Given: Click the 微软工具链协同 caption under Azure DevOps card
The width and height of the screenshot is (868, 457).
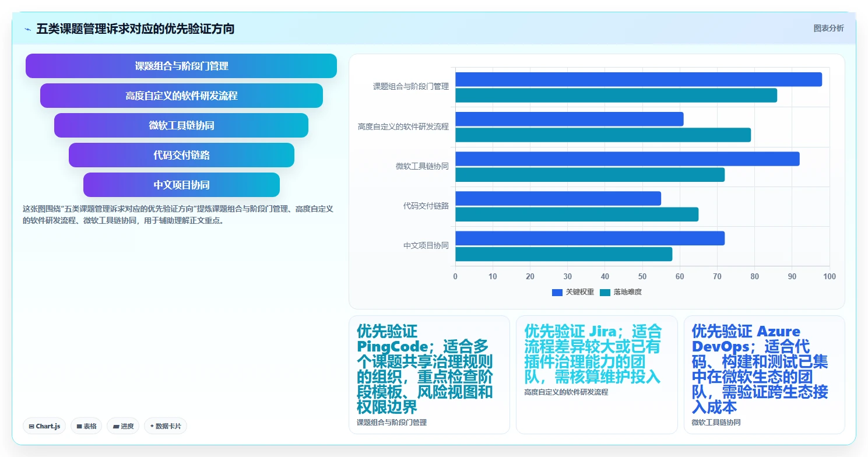Looking at the screenshot, I should point(716,423).
